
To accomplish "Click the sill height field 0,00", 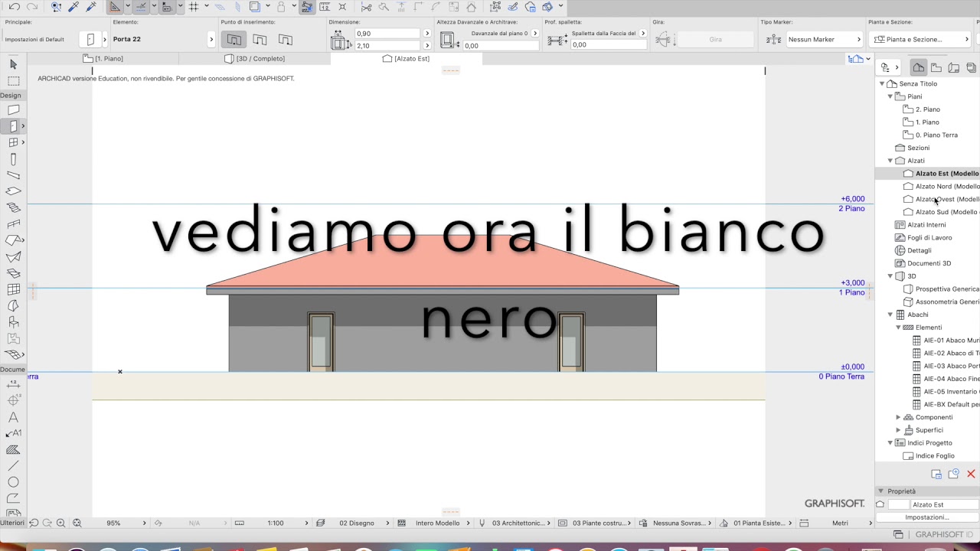I will pos(499,45).
